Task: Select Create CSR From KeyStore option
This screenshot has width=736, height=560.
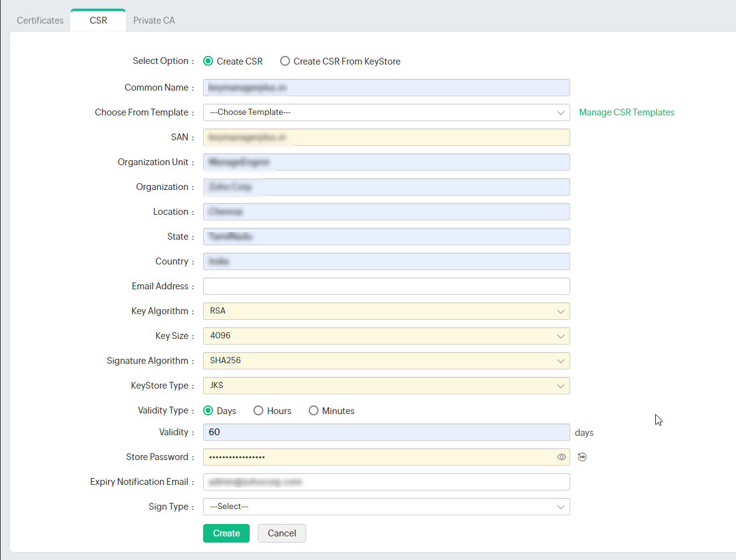Action: 285,61
